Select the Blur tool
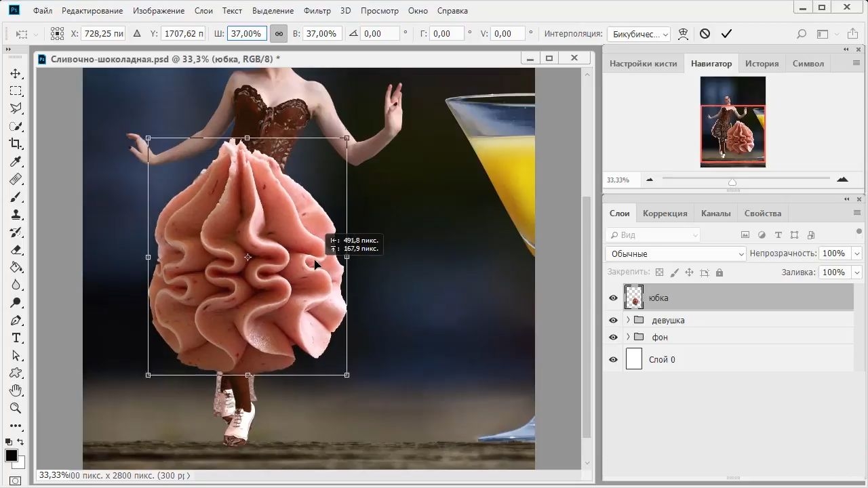The width and height of the screenshot is (868, 488). [16, 285]
